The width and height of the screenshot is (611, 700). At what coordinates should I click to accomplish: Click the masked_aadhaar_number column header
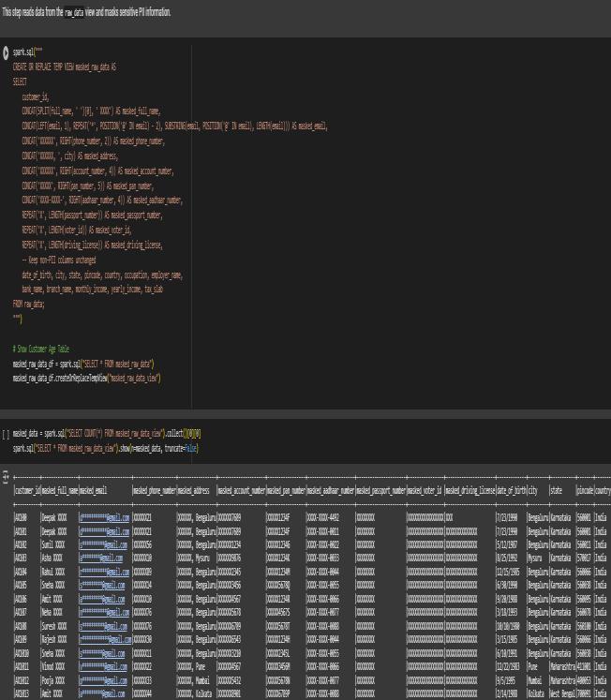coord(331,491)
